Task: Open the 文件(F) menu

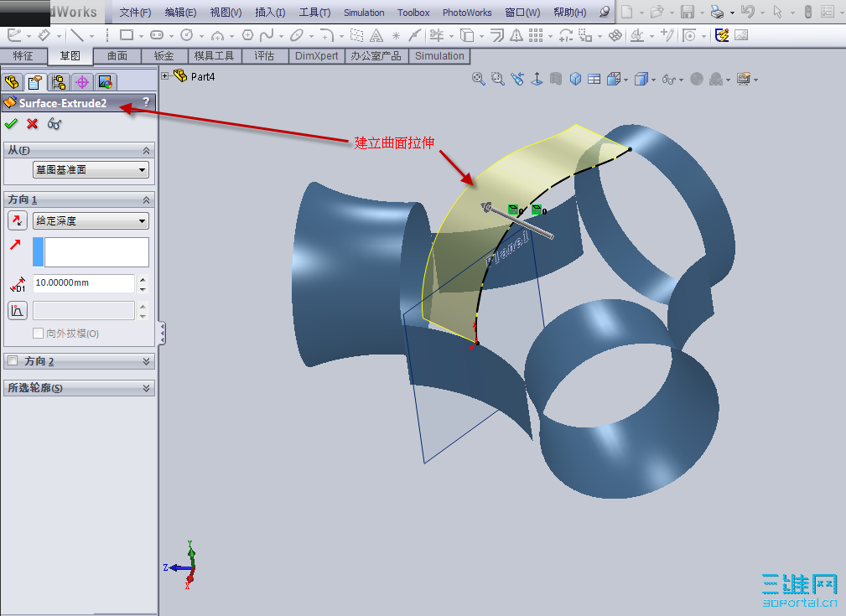Action: pyautogui.click(x=135, y=12)
